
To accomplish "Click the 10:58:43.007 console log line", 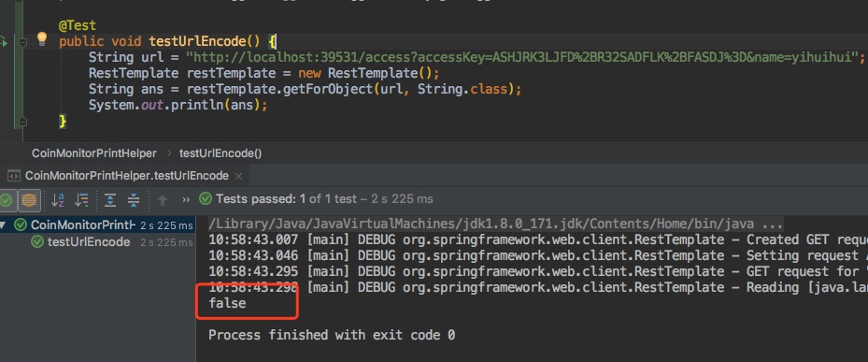I will (538, 240).
